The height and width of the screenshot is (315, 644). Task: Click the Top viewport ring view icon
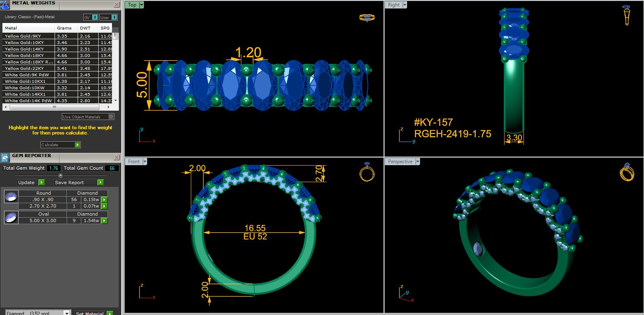(x=367, y=18)
